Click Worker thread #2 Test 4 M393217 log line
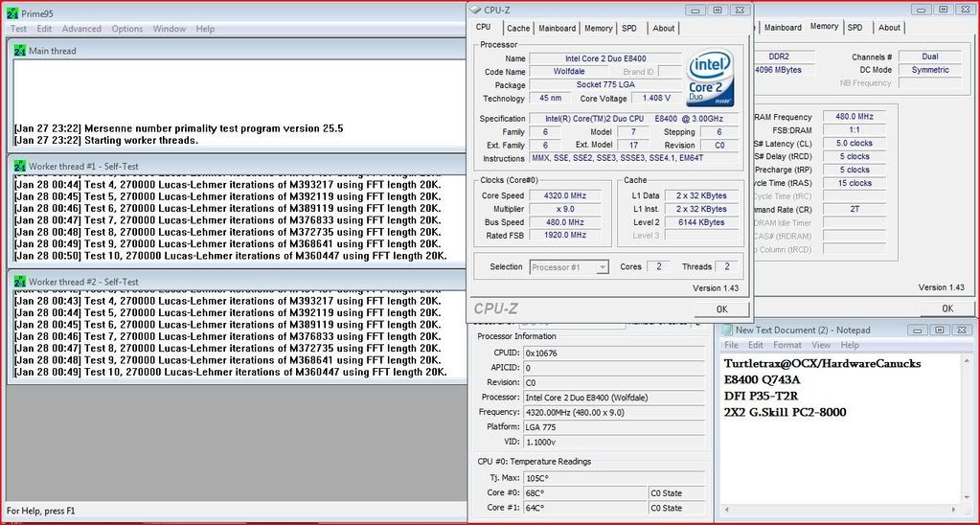 click(227, 301)
